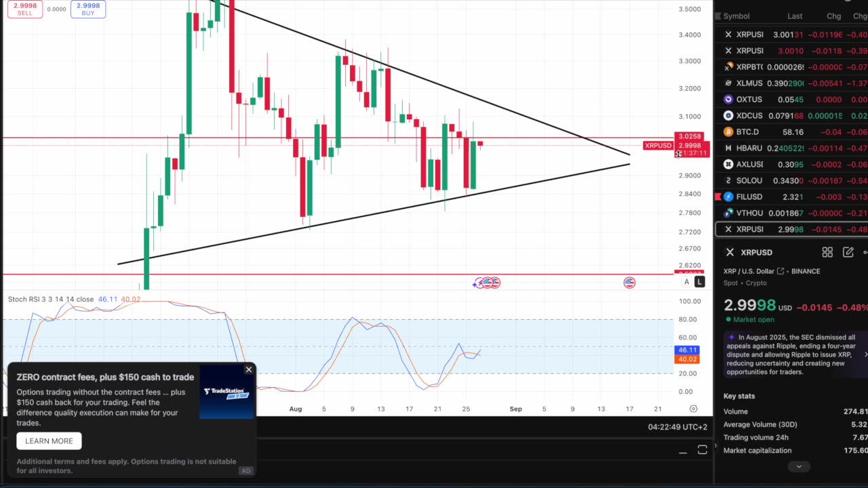Click the AXLUSD coin icon

pos(728,165)
